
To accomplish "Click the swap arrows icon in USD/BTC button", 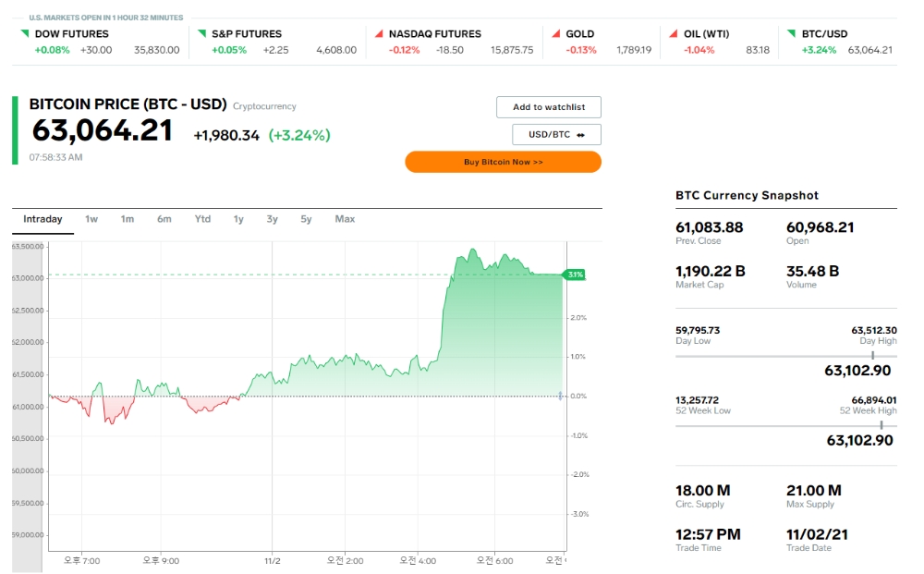I will [x=580, y=135].
